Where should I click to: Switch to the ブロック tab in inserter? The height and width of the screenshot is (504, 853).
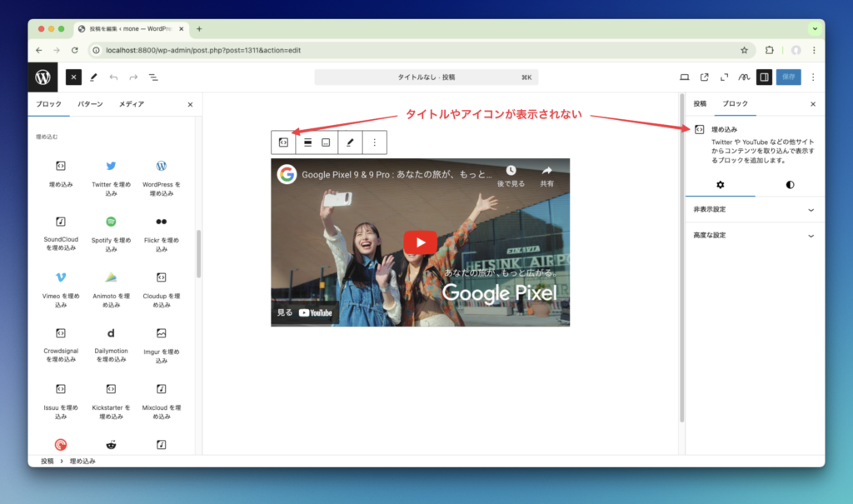click(49, 104)
